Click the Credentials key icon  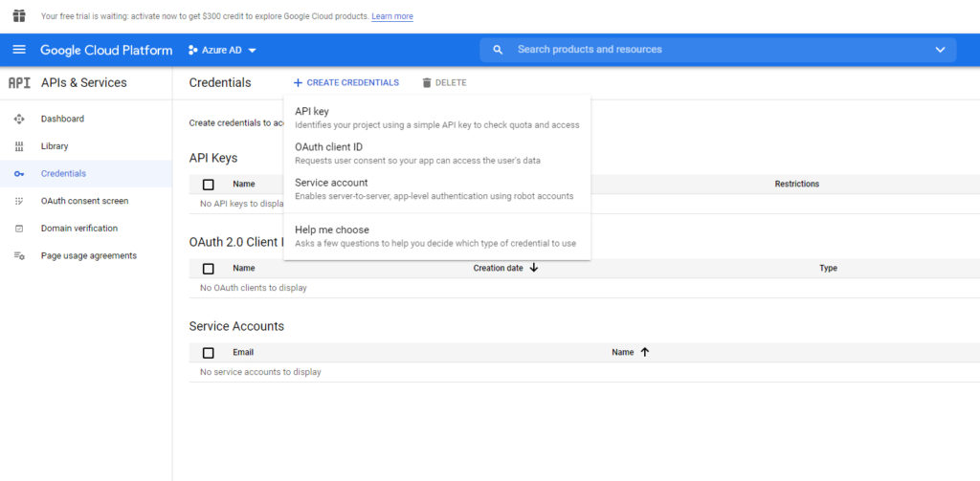pos(19,174)
